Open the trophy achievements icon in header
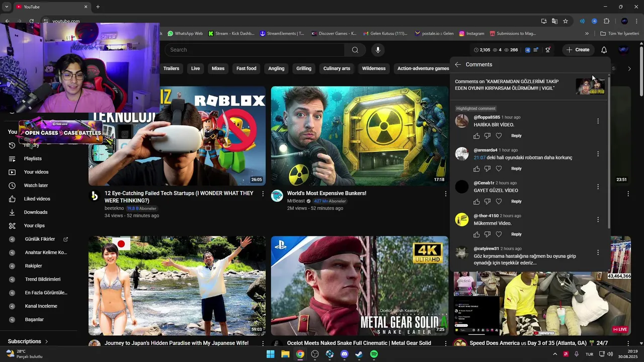Screen dimensions: 644x362 pos(547,50)
